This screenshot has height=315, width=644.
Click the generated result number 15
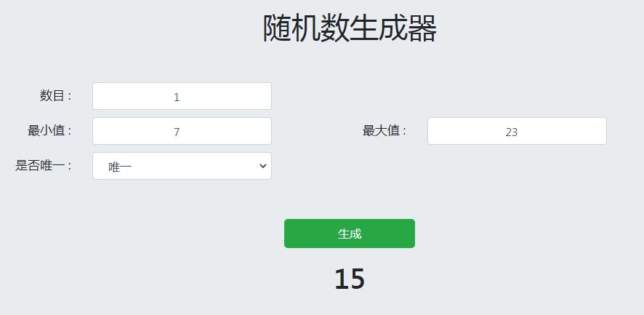[x=349, y=279]
